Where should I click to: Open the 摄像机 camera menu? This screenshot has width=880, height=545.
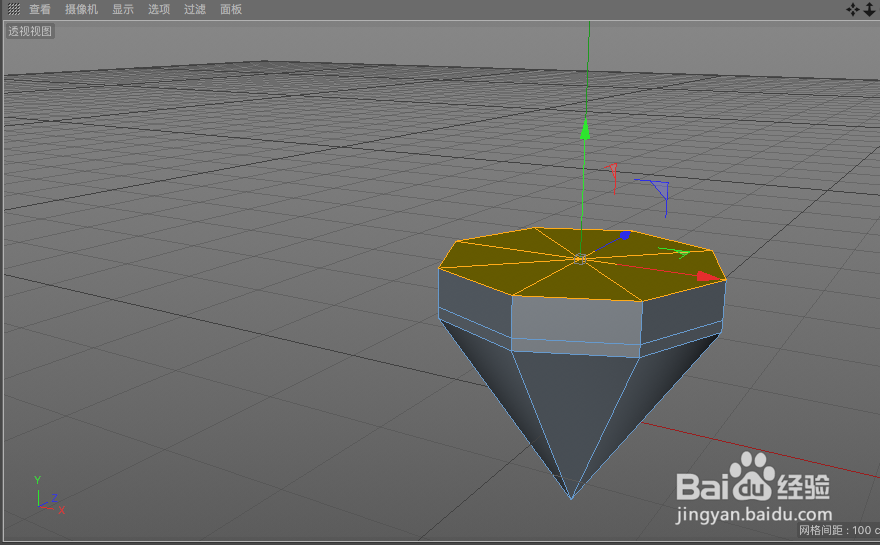coord(81,9)
